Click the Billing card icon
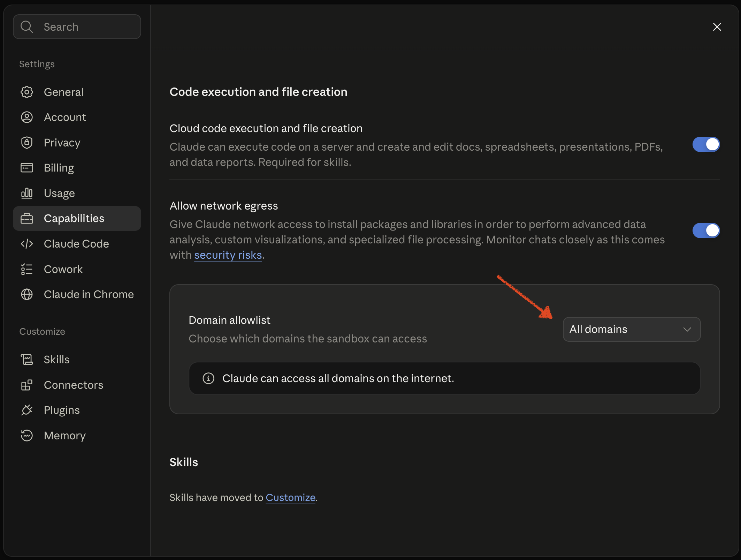The height and width of the screenshot is (560, 741). (27, 168)
